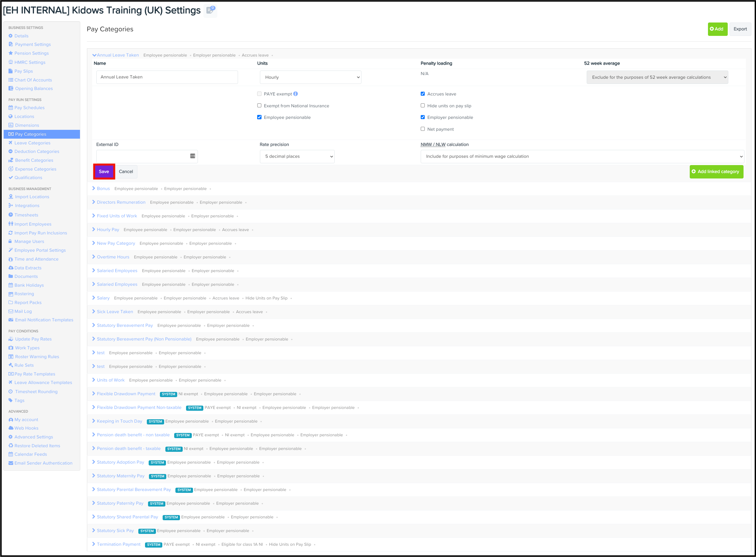Click the Timesheets clock icon

[x=10, y=215]
